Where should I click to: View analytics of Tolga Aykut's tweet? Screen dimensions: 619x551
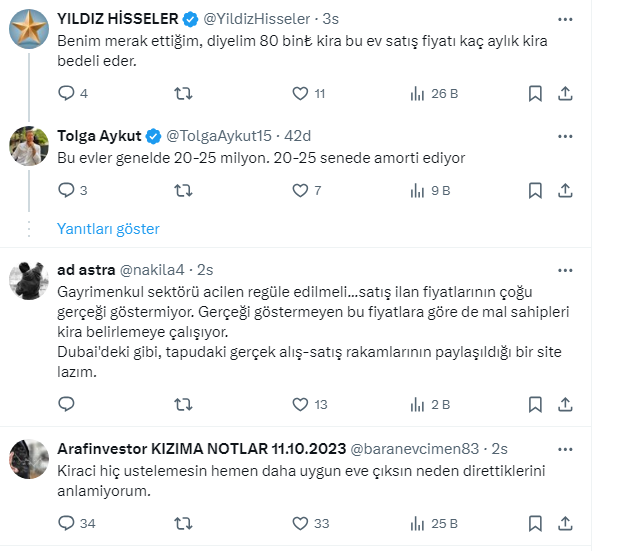click(418, 190)
